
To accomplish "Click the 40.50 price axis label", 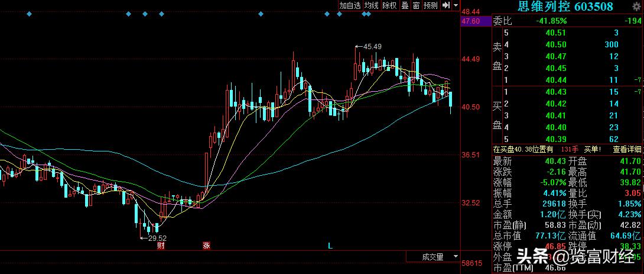I will tap(471, 107).
